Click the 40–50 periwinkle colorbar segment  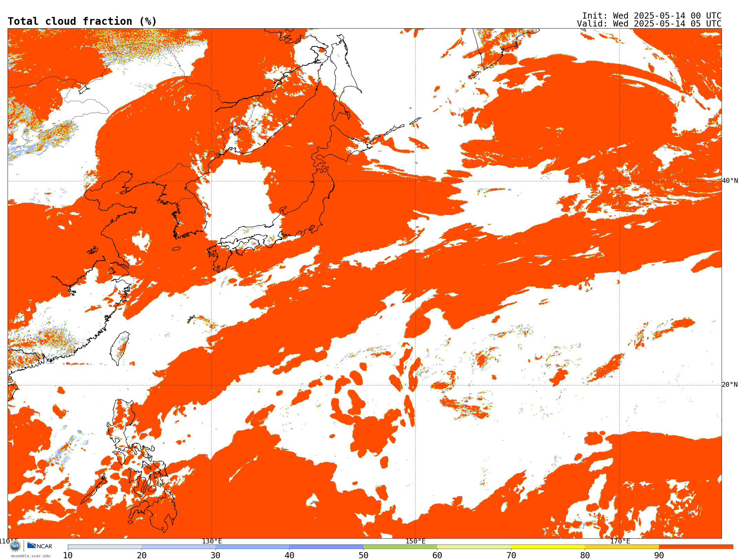pyautogui.click(x=326, y=547)
